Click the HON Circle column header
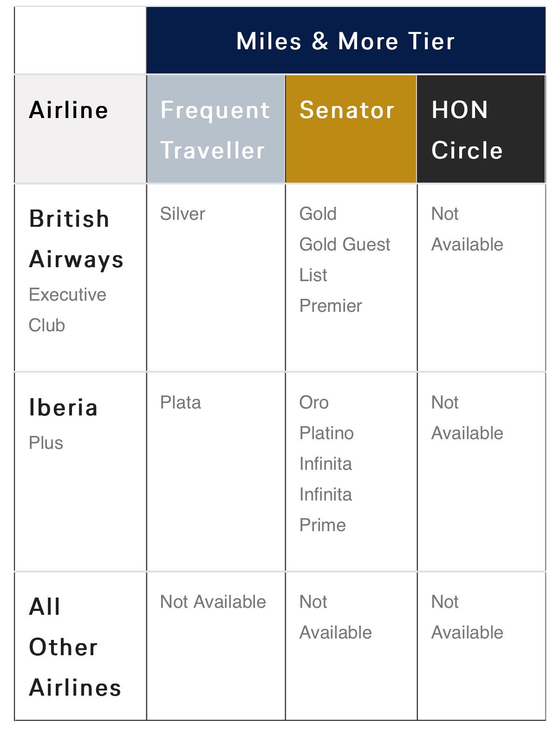Image resolution: width=560 pixels, height=737 pixels. pyautogui.click(x=467, y=130)
